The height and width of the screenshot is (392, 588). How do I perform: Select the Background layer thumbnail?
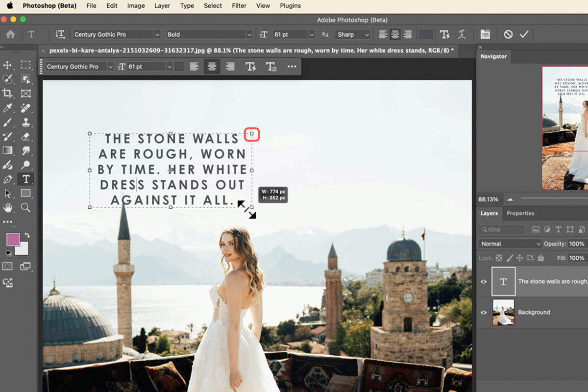503,312
